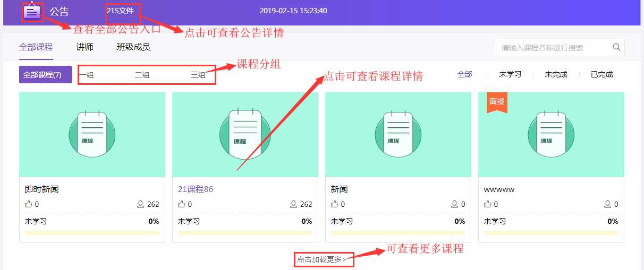Click progress bar of 即时新闻
The width and height of the screenshot is (644, 270).
[x=92, y=233]
